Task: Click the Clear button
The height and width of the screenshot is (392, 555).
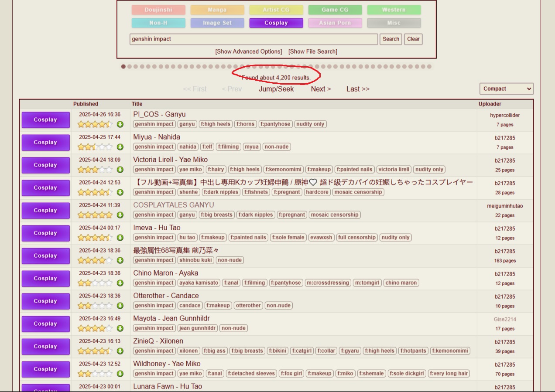Action: click(413, 39)
